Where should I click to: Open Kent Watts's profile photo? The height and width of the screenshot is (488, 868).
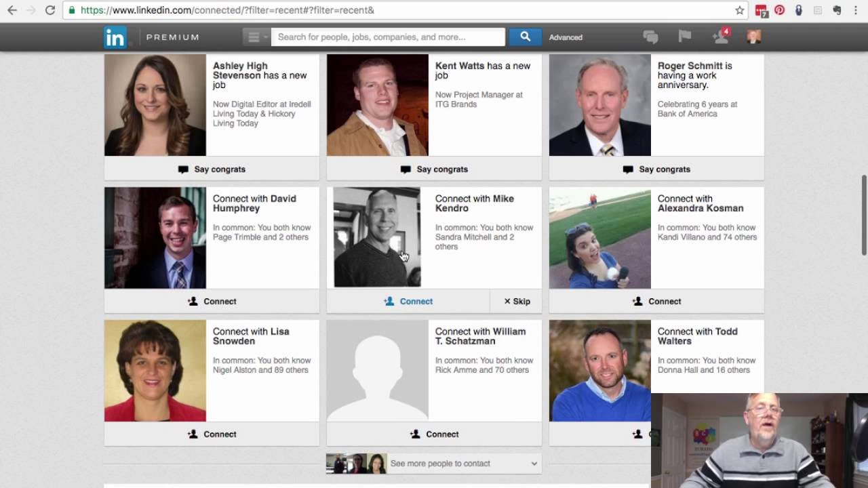tap(378, 105)
